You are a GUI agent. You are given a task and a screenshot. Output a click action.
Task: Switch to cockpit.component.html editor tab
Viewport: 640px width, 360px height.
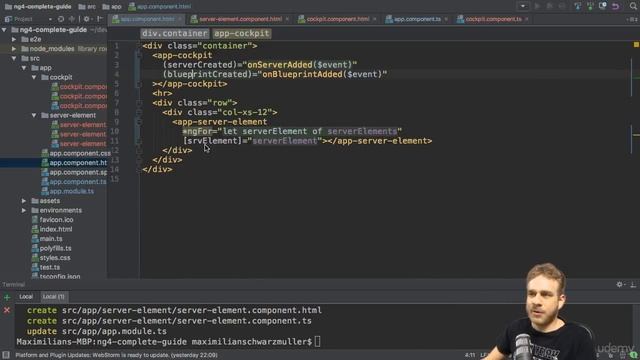click(338, 19)
